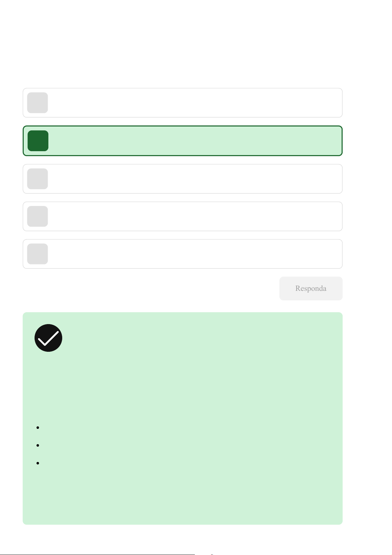Click empty space left of Responda button
The height and width of the screenshot is (555, 392).
click(x=148, y=289)
